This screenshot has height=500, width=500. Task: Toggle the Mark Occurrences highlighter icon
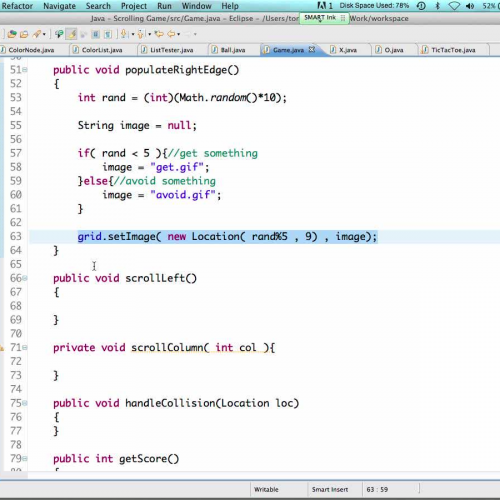72,34
